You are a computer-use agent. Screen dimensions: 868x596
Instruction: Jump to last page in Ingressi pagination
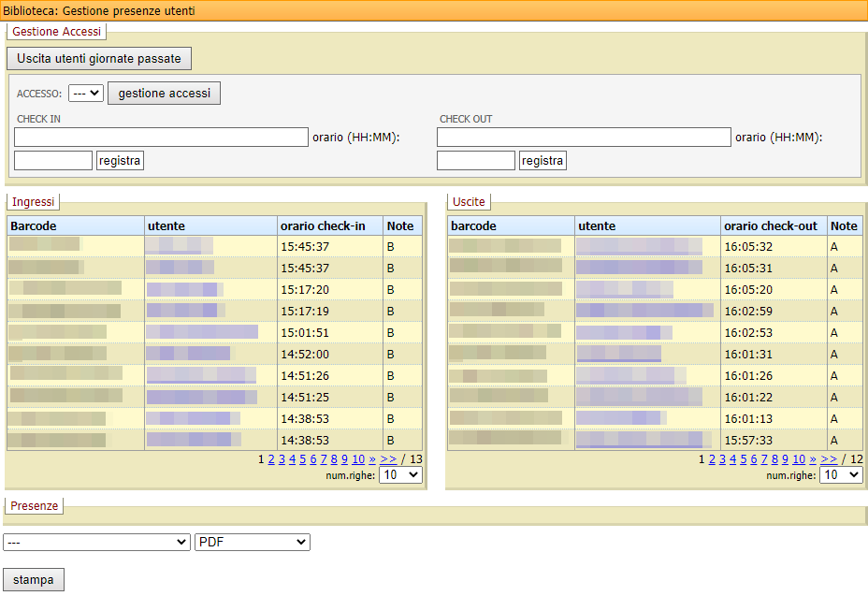(388, 459)
